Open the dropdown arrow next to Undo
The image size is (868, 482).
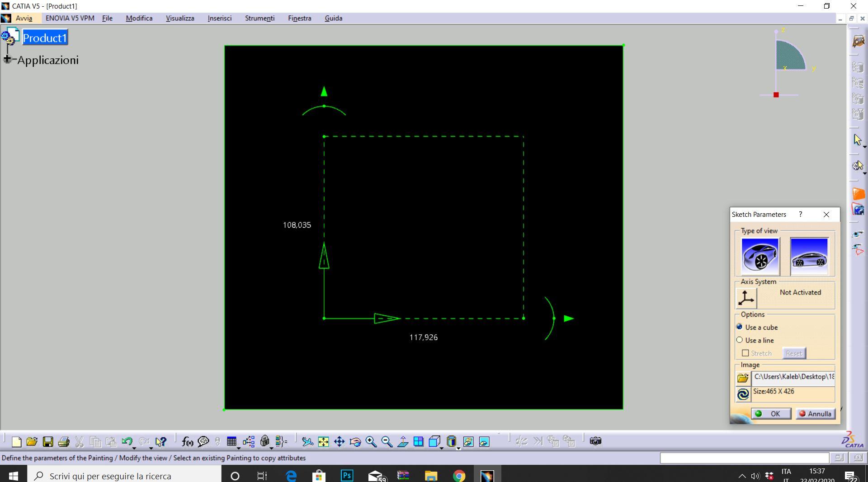134,448
